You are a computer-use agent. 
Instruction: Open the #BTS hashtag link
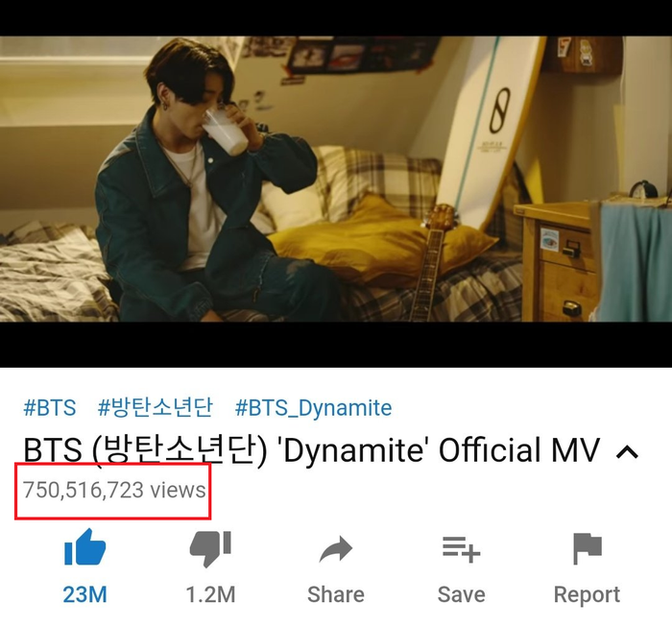pos(50,407)
